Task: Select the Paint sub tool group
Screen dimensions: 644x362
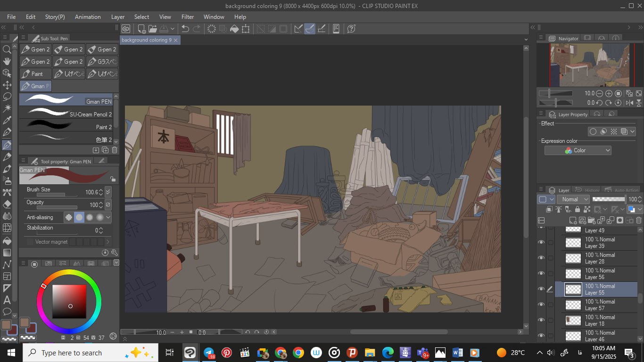Action: (35, 74)
